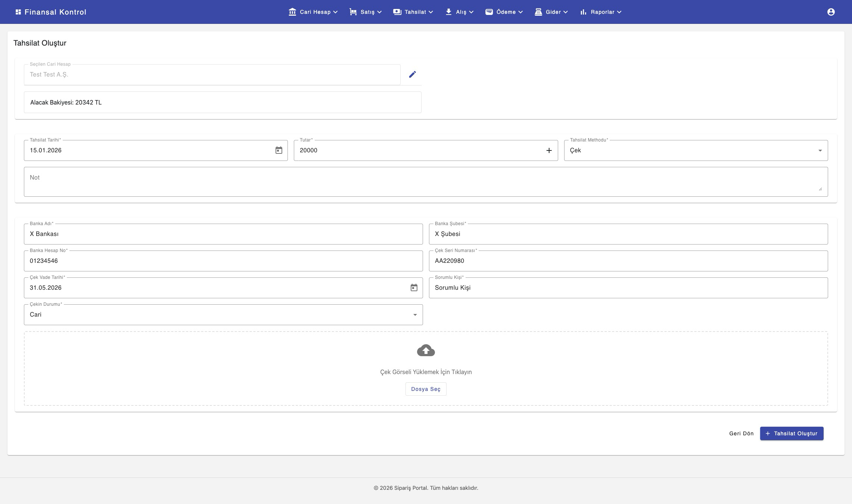This screenshot has width=852, height=504.
Task: Open the Ödeme menu
Action: [504, 12]
